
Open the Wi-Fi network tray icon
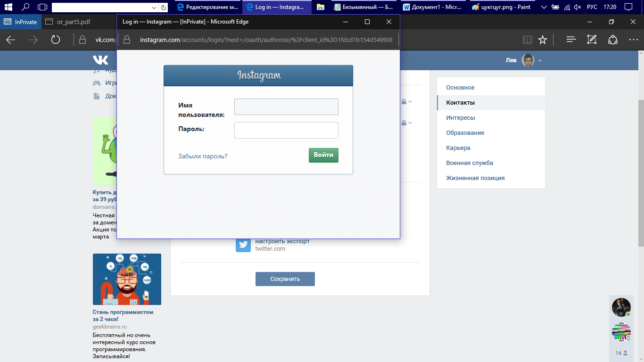coord(567,7)
